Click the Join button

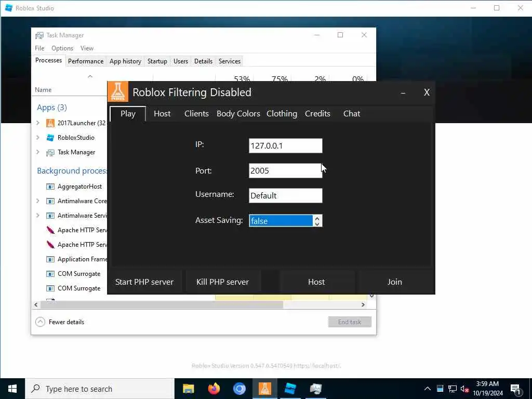(395, 282)
